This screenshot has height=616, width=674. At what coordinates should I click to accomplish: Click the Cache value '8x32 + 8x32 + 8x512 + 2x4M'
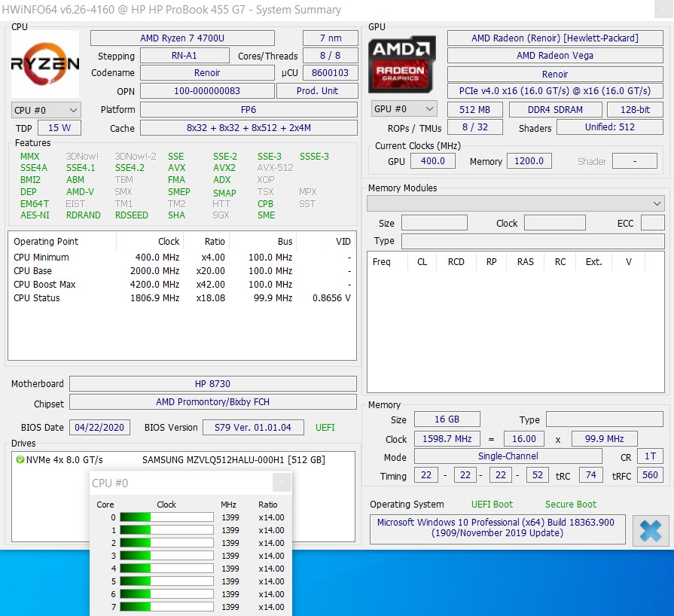click(249, 128)
